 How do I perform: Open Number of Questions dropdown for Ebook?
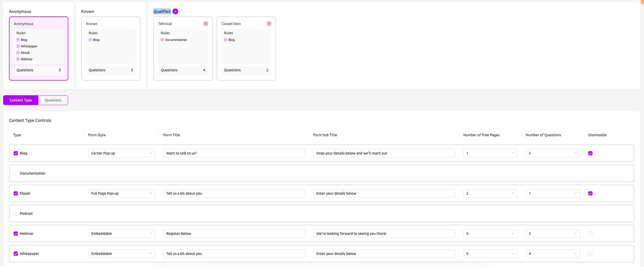point(553,193)
